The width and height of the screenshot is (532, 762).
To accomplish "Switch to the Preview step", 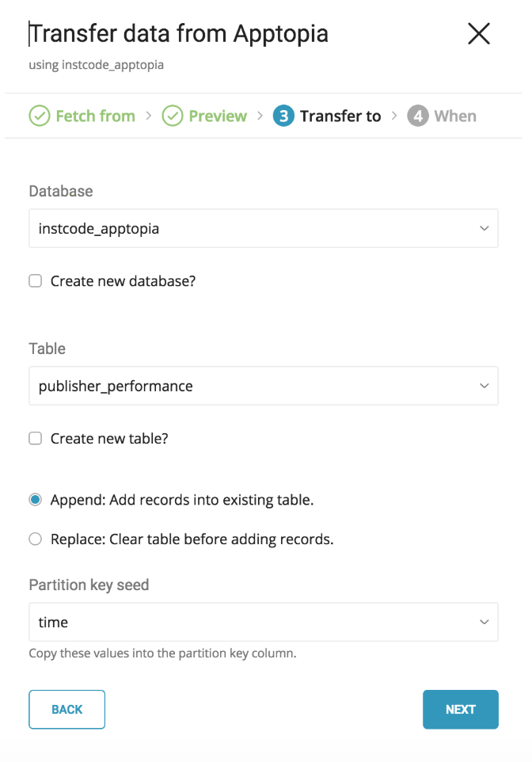I will coord(218,116).
